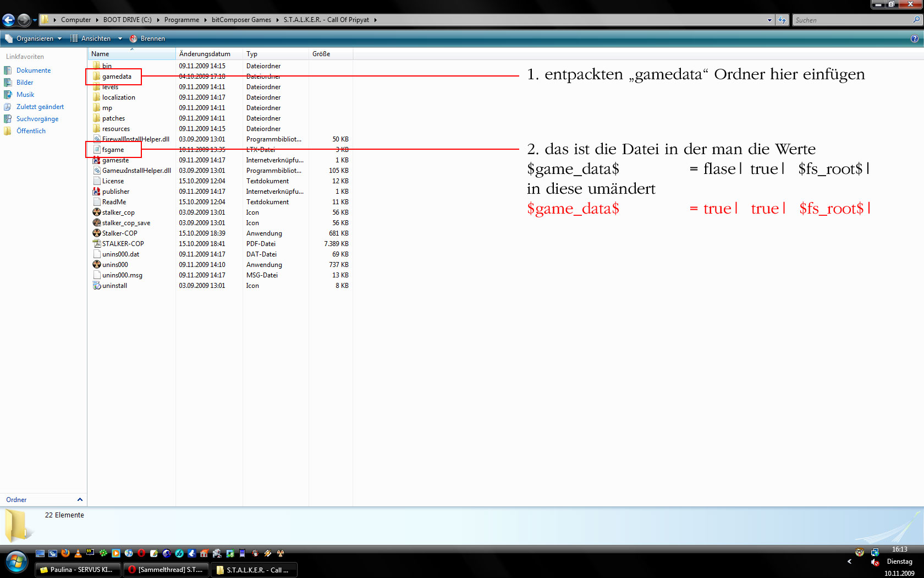Open Suchvorgänge favorite link
The image size is (924, 578).
click(x=37, y=119)
